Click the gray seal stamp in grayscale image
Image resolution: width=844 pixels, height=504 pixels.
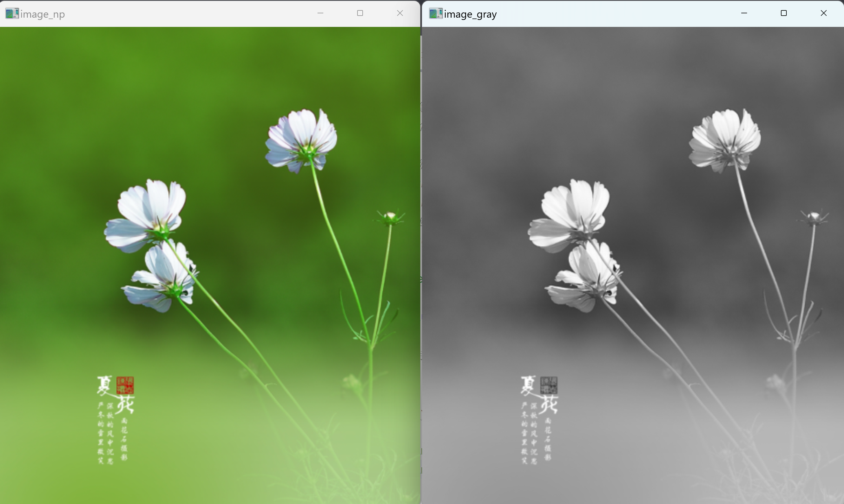[548, 385]
